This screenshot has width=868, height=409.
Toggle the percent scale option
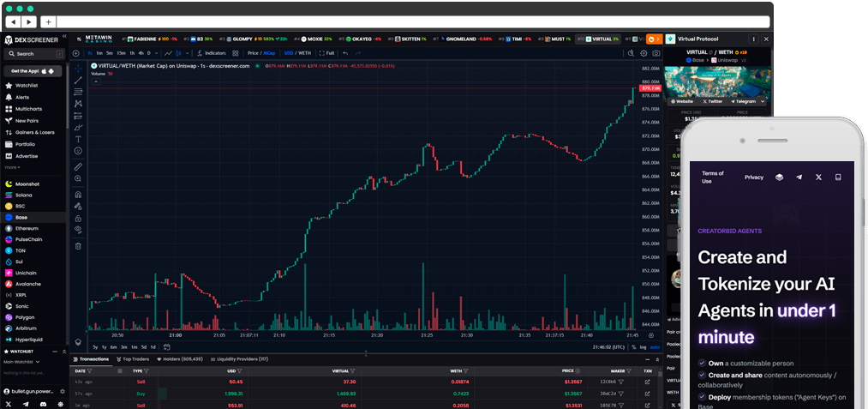click(x=634, y=347)
